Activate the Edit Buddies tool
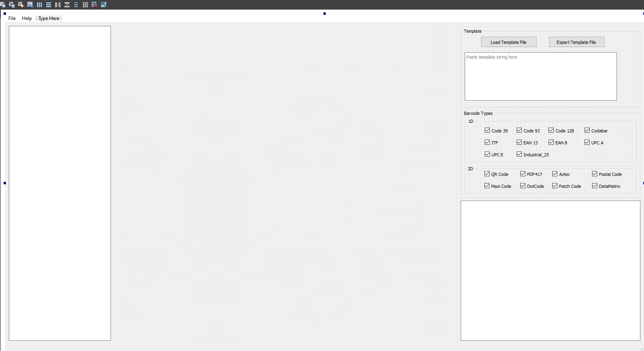 21,5
